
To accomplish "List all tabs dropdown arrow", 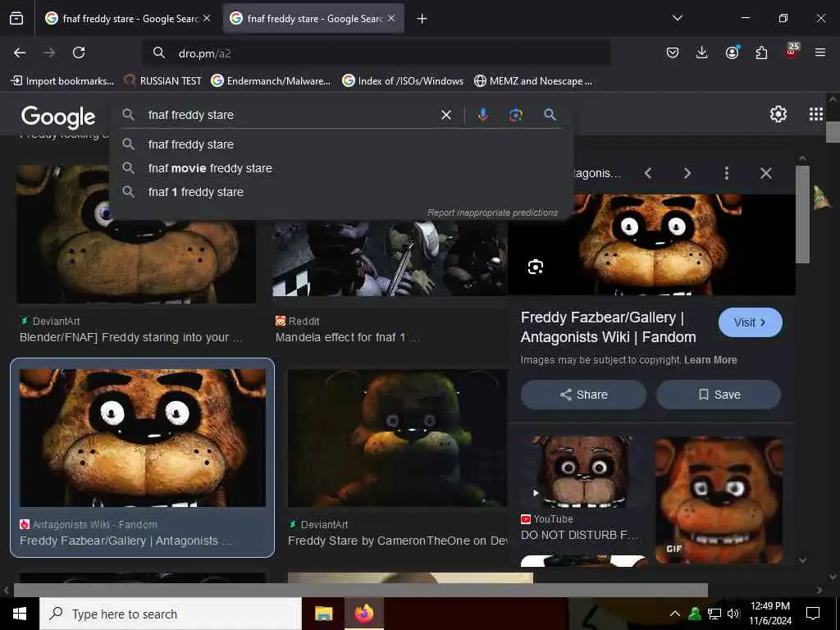I will coord(677,18).
